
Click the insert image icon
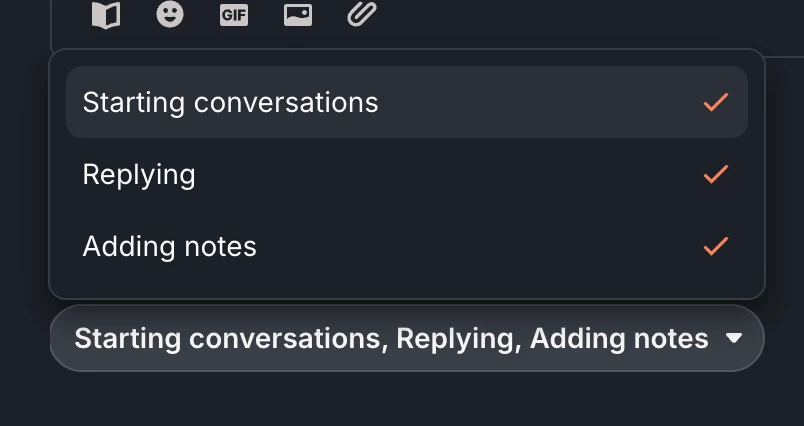(298, 14)
